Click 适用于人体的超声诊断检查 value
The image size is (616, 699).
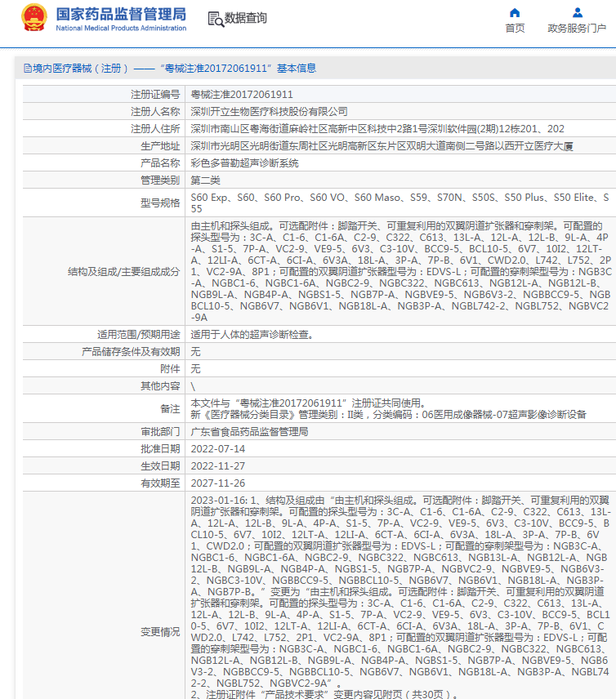click(252, 334)
